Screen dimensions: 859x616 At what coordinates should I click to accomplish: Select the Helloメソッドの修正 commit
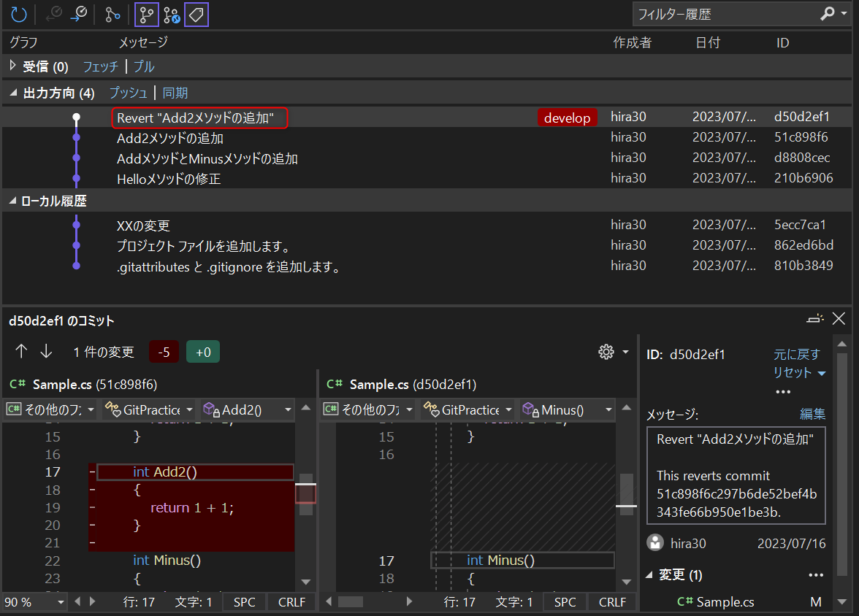click(x=427, y=179)
